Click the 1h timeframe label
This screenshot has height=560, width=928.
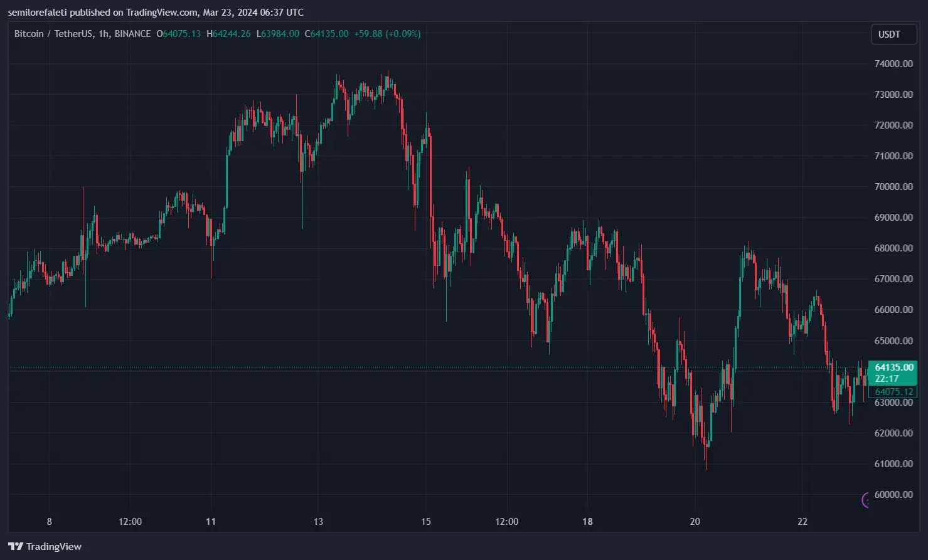point(104,34)
